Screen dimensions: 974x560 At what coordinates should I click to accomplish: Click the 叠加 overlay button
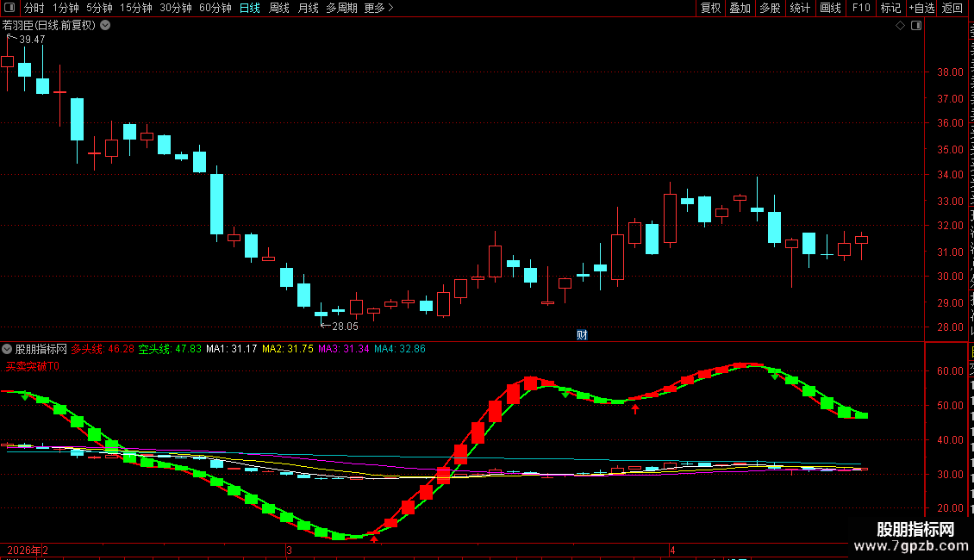[740, 8]
